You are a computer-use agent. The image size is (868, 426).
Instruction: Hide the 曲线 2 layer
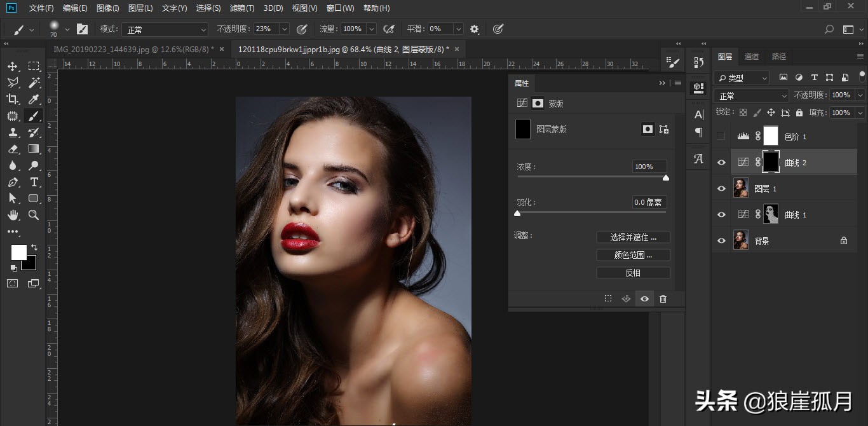(721, 163)
